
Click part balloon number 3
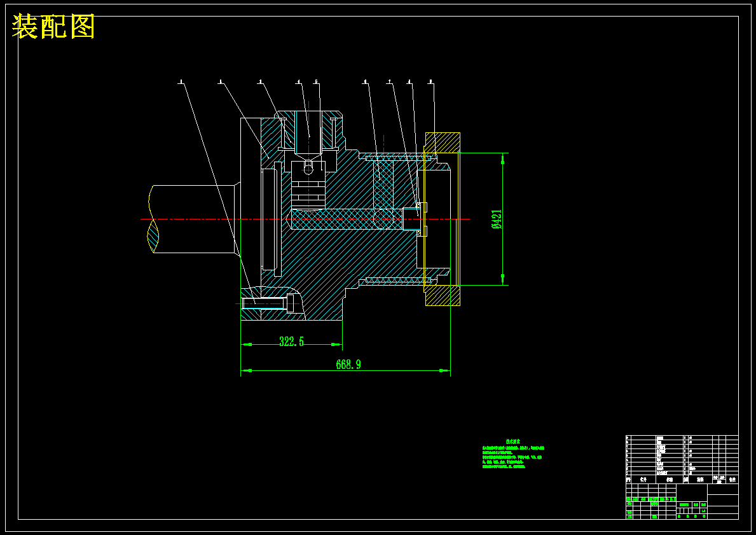click(x=260, y=81)
